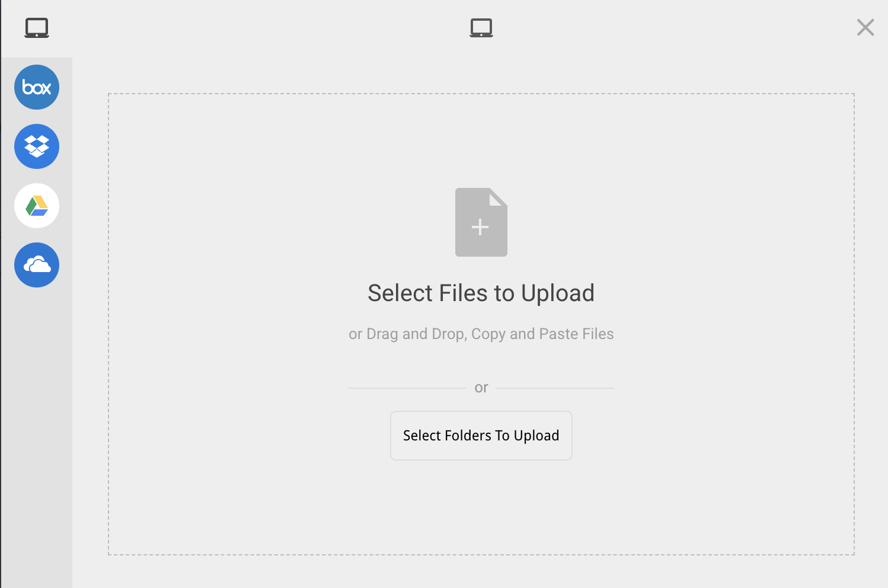Close the upload picker dialog
This screenshot has width=888, height=588.
[865, 27]
